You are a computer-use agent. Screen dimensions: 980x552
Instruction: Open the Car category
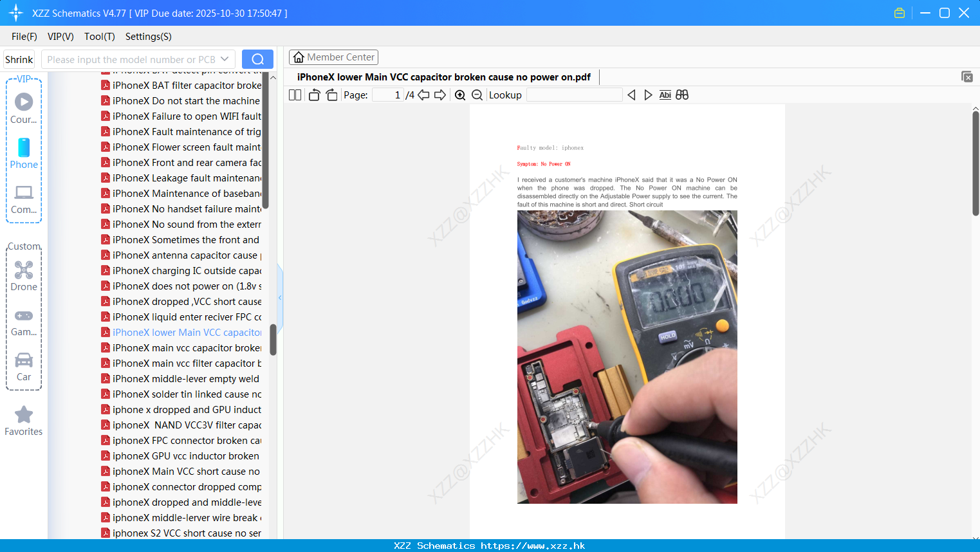24,367
